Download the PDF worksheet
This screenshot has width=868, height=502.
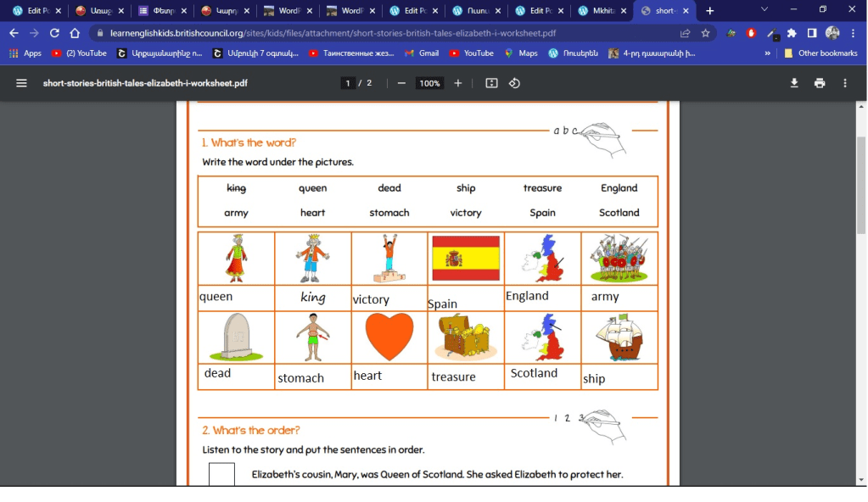click(x=794, y=83)
